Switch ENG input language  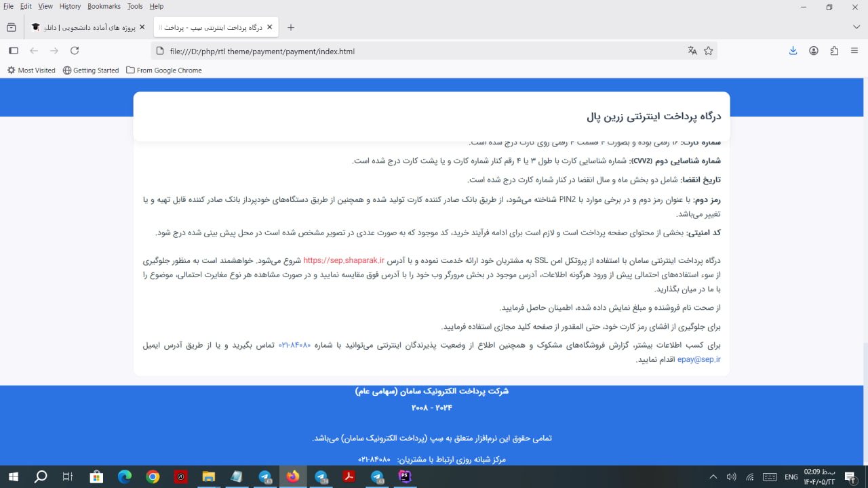791,477
